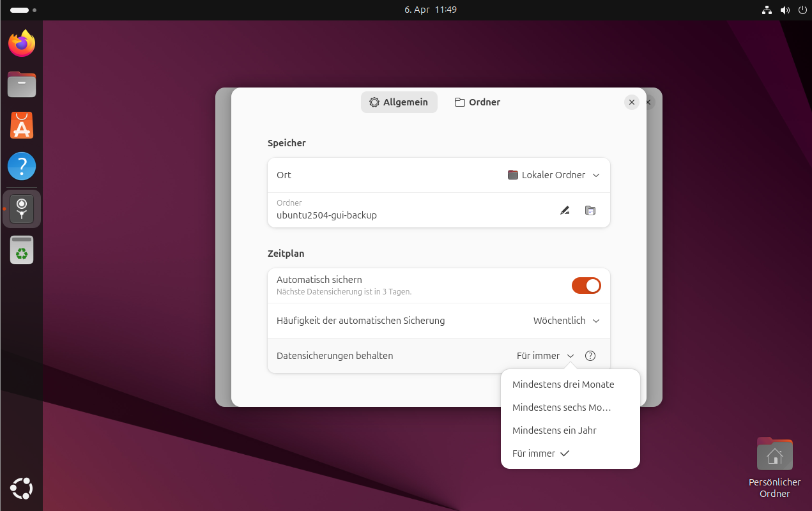Open the Trash from the dock
Viewport: 812px width, 511px height.
(22, 250)
